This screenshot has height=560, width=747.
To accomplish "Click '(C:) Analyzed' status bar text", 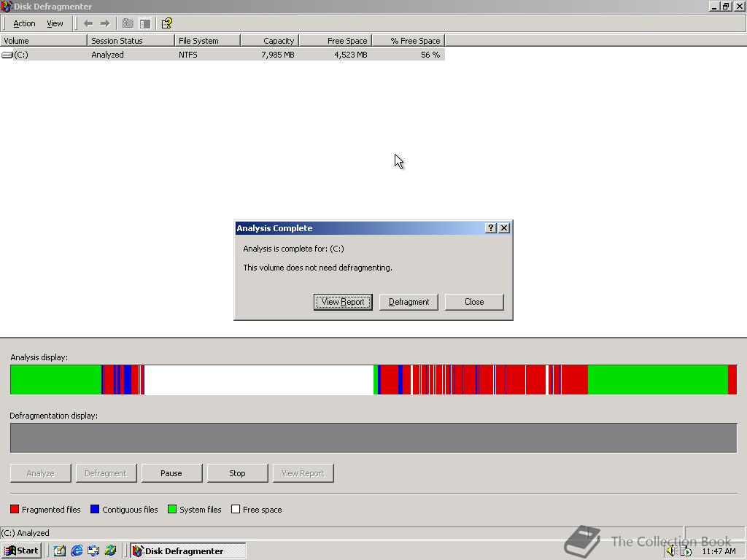I will (x=26, y=533).
